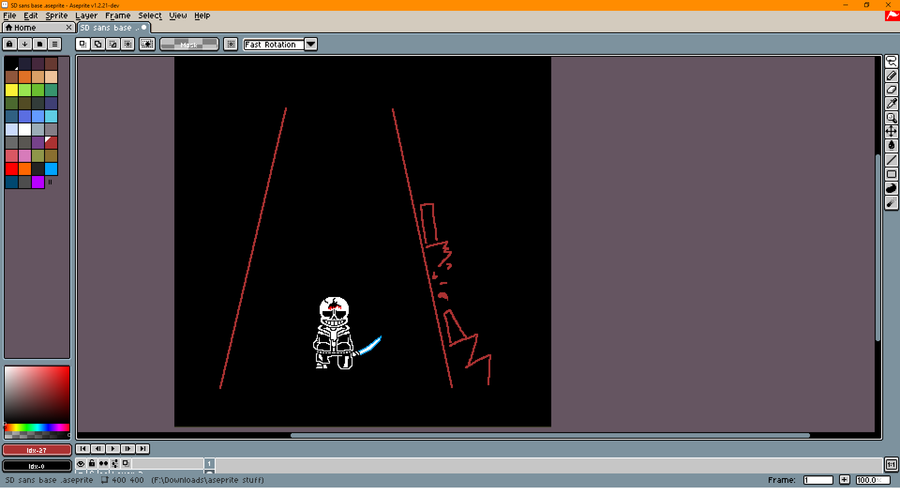Image resolution: width=900 pixels, height=488 pixels.
Task: Go to the last frame
Action: coord(143,448)
